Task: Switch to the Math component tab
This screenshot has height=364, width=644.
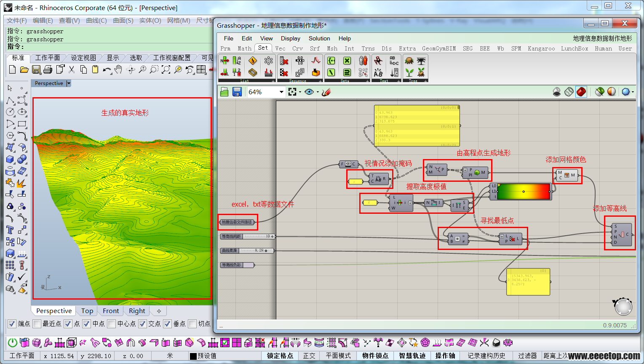Action: [244, 48]
